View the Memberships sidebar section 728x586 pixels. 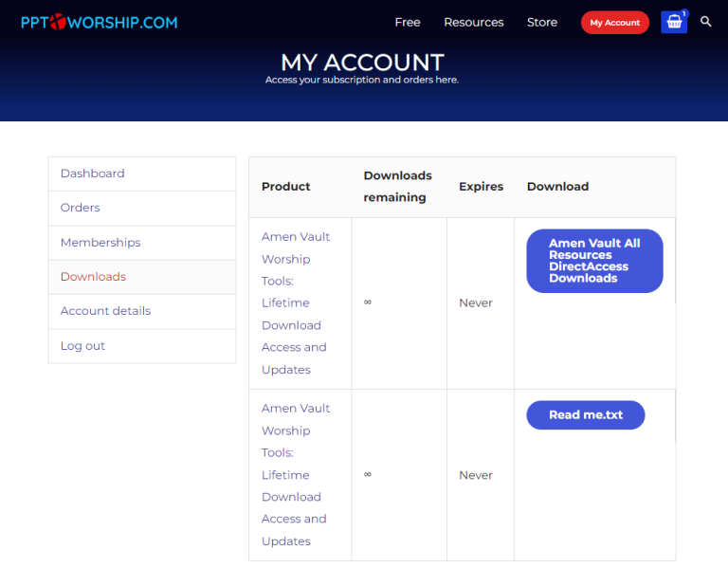(100, 243)
